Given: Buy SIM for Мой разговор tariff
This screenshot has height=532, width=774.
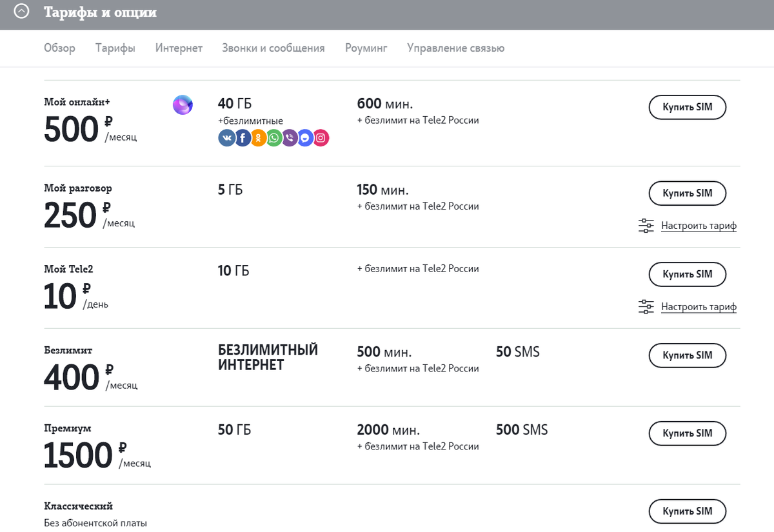Looking at the screenshot, I should click(x=688, y=193).
